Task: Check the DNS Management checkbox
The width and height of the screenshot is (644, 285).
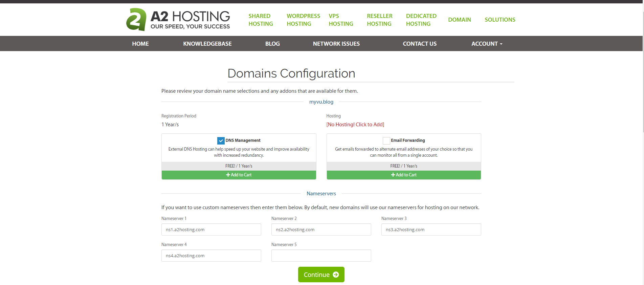Action: click(x=221, y=140)
